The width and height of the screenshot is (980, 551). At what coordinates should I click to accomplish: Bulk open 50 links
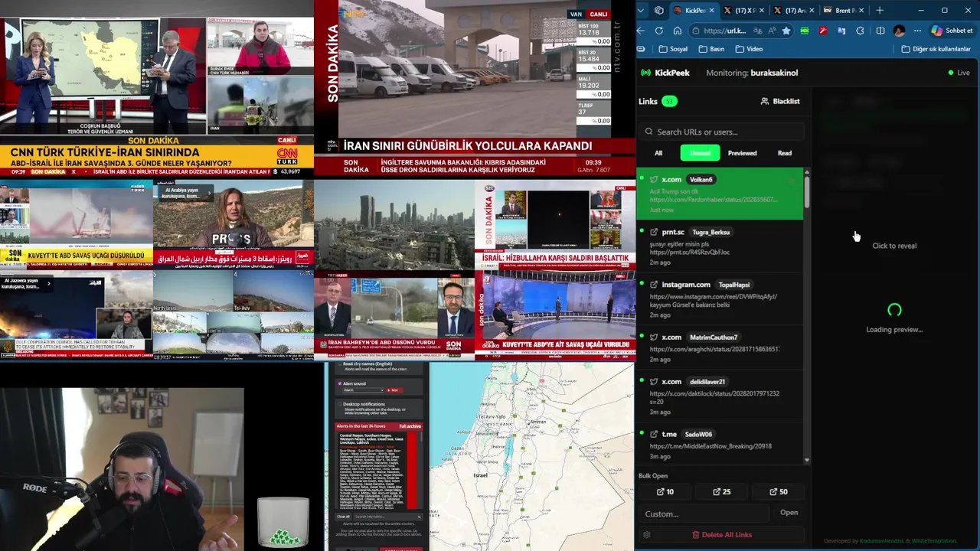(778, 492)
